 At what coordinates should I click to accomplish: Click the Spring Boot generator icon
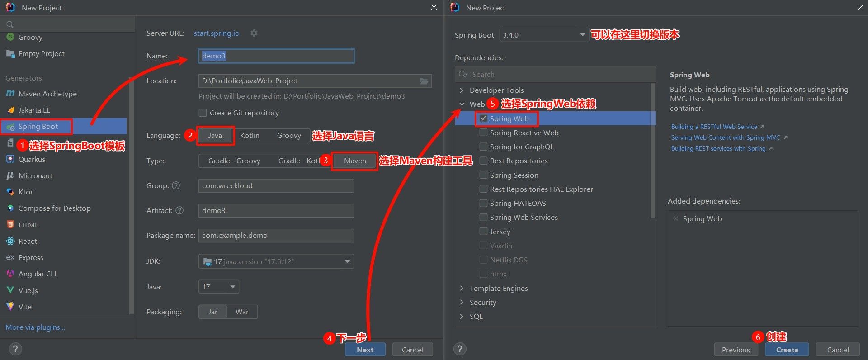[10, 127]
